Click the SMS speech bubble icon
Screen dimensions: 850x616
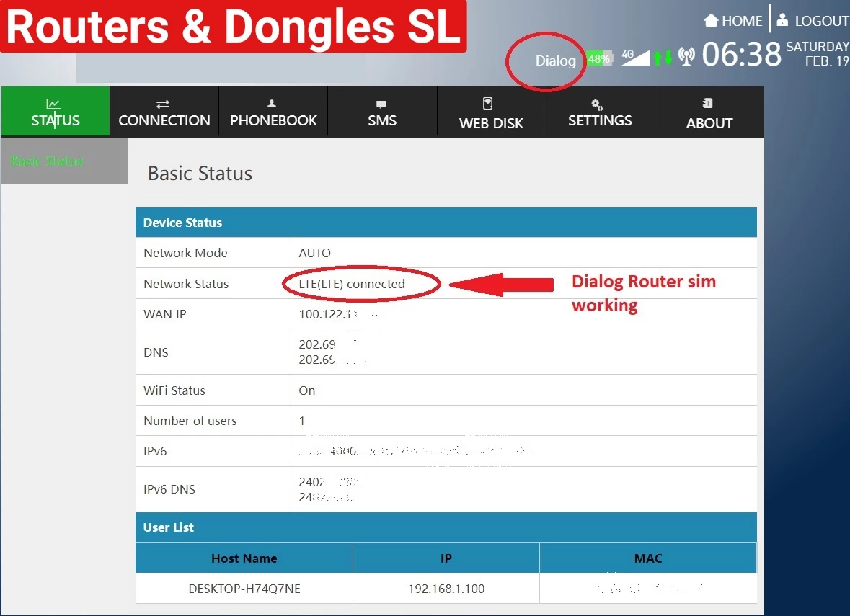coord(381,104)
